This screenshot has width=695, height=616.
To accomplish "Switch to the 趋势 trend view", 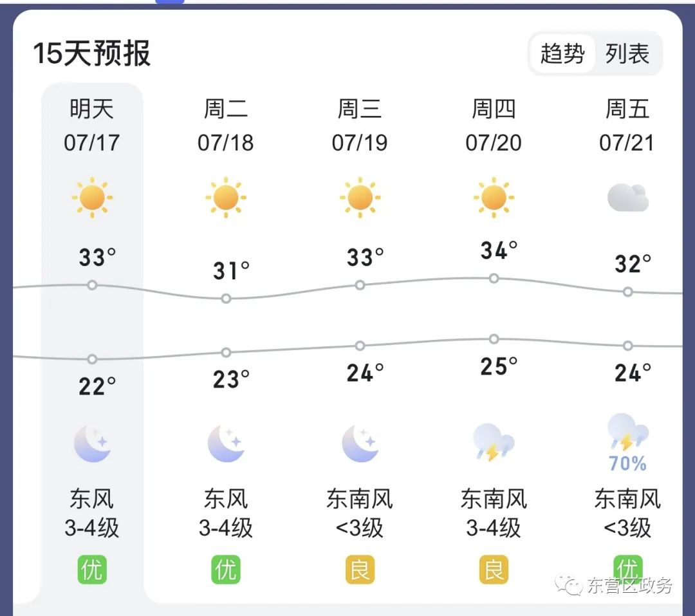I will pyautogui.click(x=562, y=53).
